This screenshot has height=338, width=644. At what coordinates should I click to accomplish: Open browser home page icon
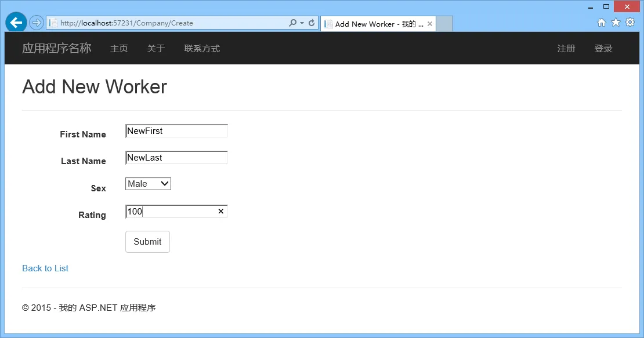[x=601, y=23]
